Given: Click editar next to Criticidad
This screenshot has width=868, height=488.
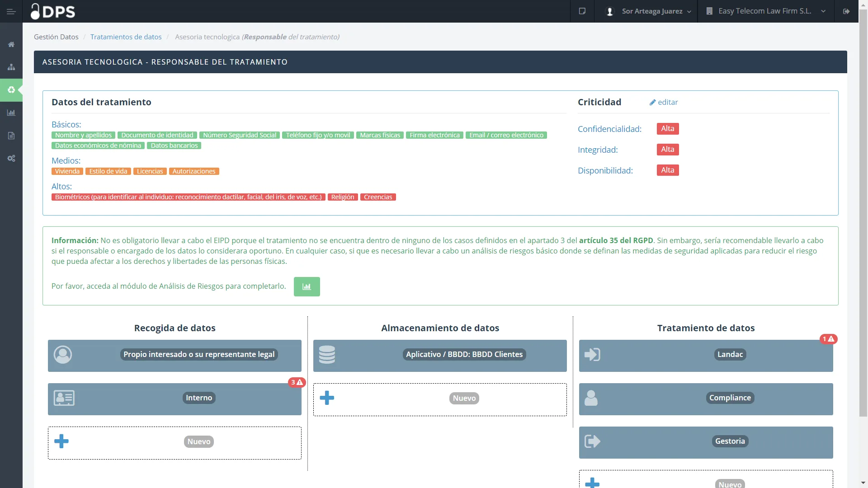Looking at the screenshot, I should [664, 103].
